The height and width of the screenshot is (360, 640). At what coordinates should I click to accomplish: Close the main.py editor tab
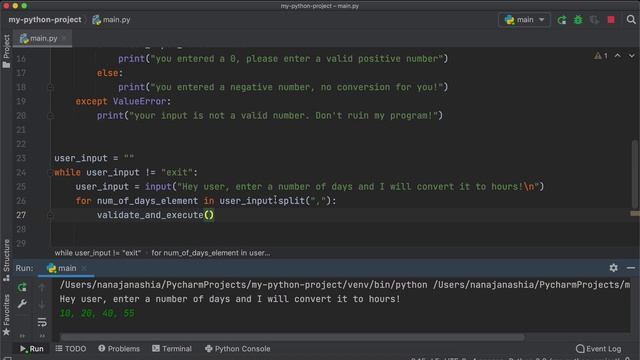click(64, 38)
